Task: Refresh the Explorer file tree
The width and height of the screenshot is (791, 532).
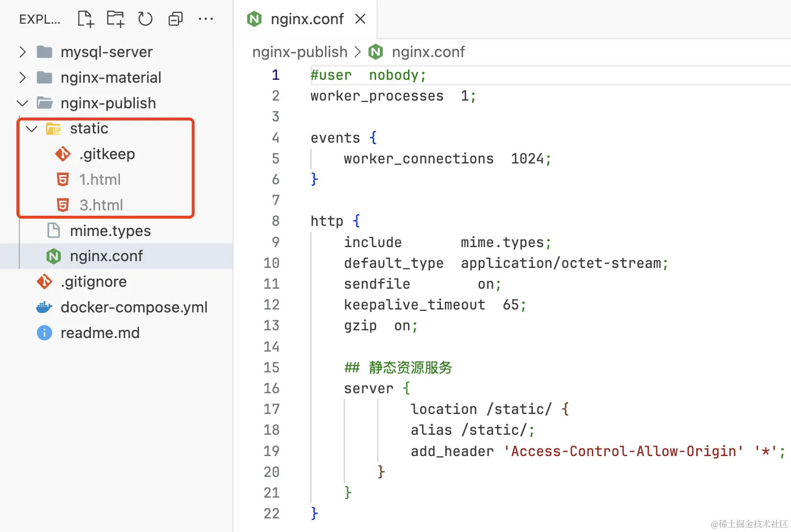Action: [x=145, y=19]
